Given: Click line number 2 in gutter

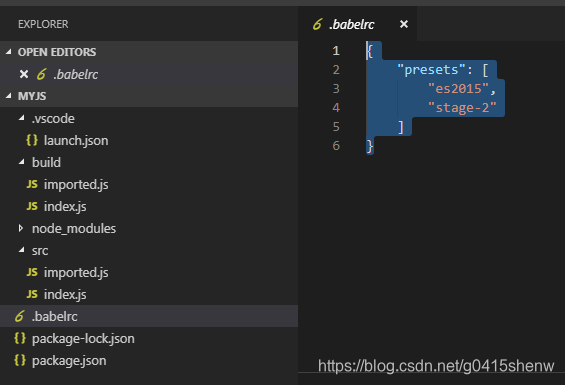Looking at the screenshot, I should 336,70.
